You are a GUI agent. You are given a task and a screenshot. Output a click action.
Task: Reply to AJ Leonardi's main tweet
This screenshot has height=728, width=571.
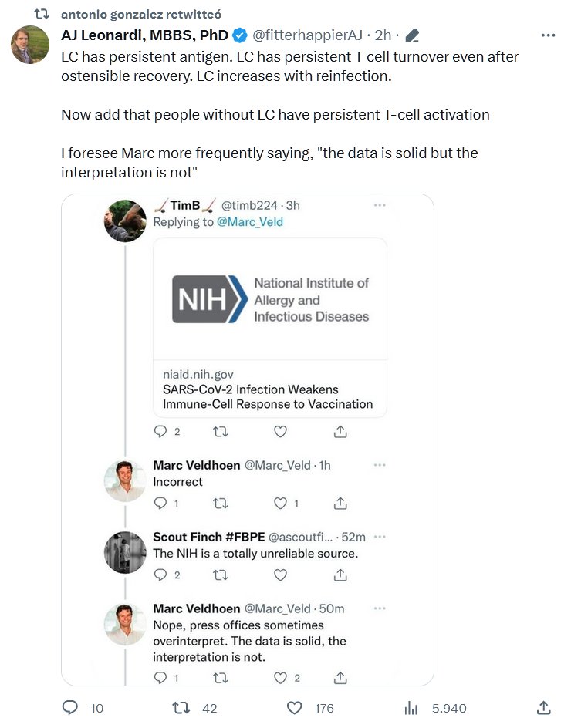pyautogui.click(x=70, y=707)
